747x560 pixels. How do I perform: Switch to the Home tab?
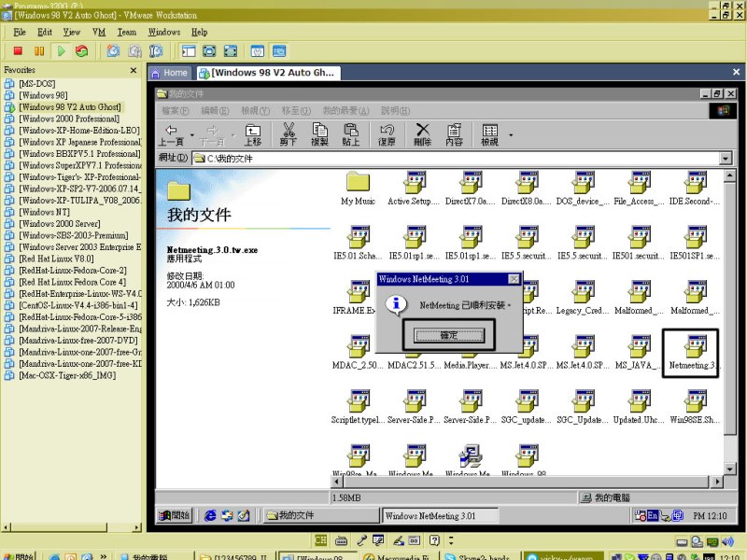[170, 73]
